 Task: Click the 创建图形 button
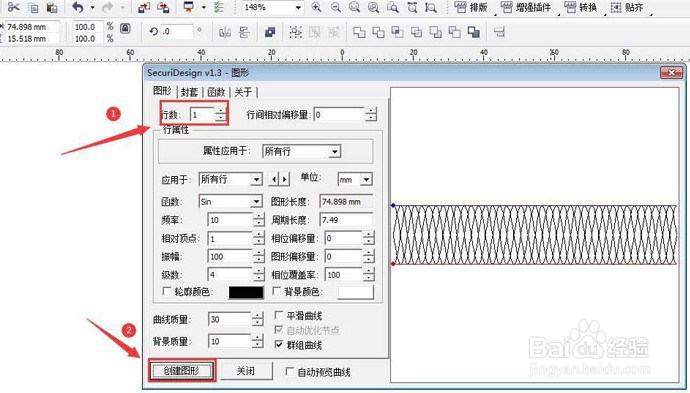[x=181, y=371]
